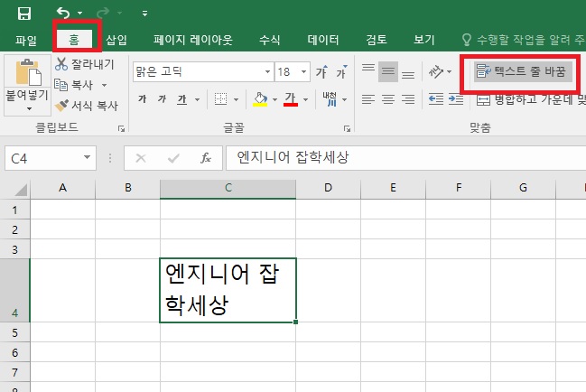Open the font color dropdown arrow
586x392 pixels.
[306, 99]
